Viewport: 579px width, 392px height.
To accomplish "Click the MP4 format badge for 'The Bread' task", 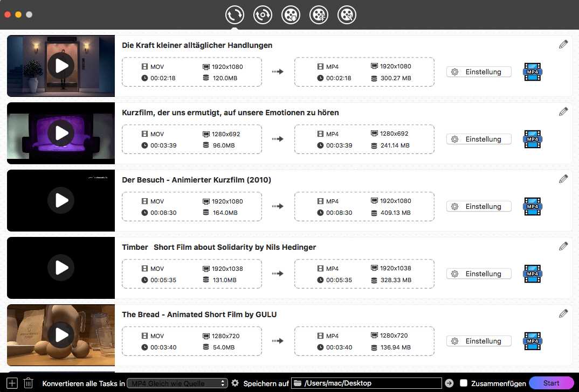I will (x=532, y=341).
